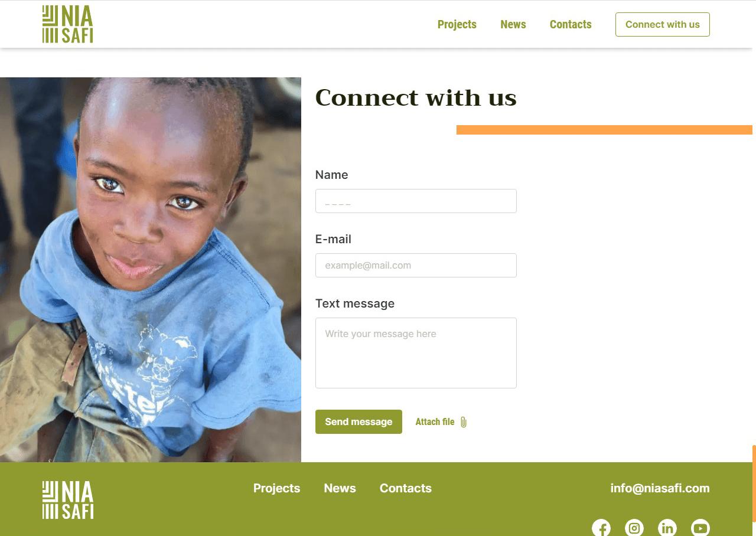Open the Instagram social icon
The height and width of the screenshot is (536, 756).
(x=634, y=528)
